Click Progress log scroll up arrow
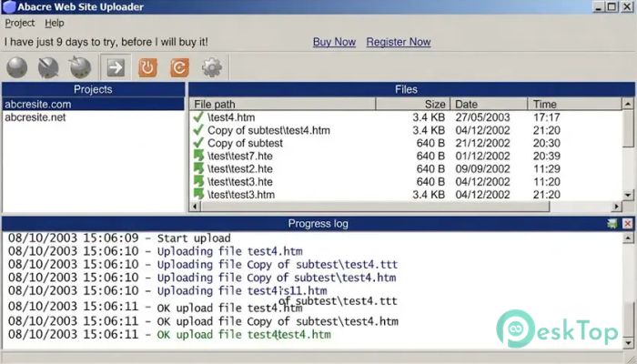 point(628,238)
